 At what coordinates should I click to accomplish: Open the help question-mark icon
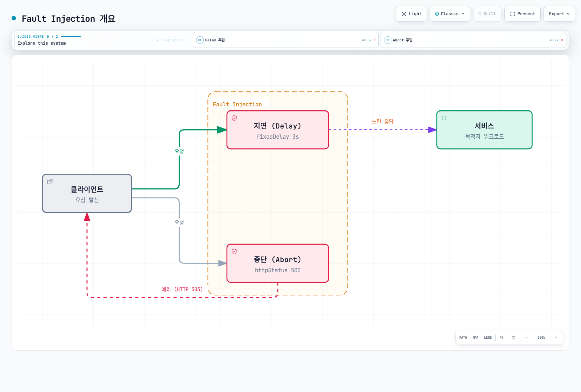[x=513, y=338]
